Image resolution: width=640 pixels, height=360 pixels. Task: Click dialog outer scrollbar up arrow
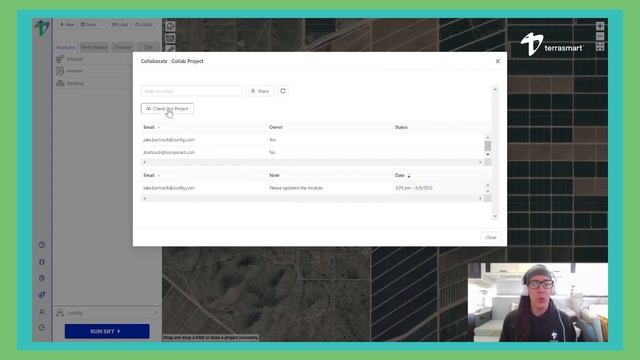point(495,89)
